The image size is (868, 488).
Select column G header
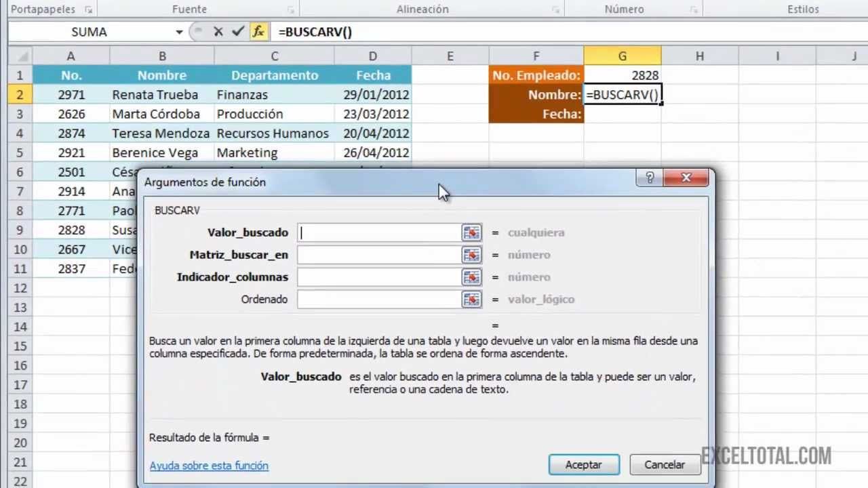[x=623, y=56]
